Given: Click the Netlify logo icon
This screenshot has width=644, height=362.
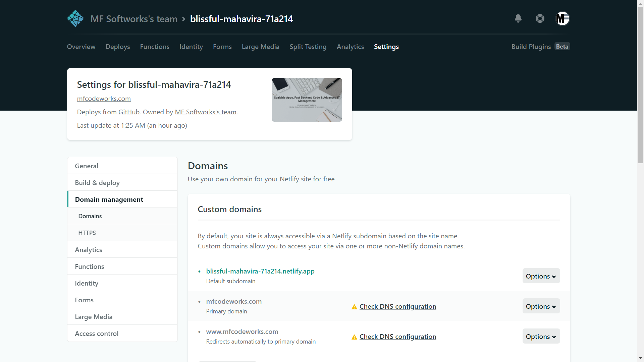Looking at the screenshot, I should pos(75,18).
